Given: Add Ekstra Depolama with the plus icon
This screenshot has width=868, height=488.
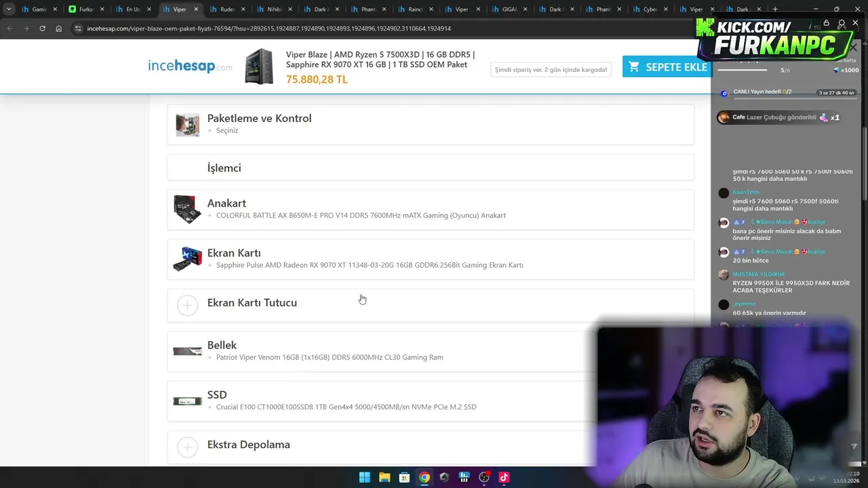Looking at the screenshot, I should pyautogui.click(x=187, y=447).
